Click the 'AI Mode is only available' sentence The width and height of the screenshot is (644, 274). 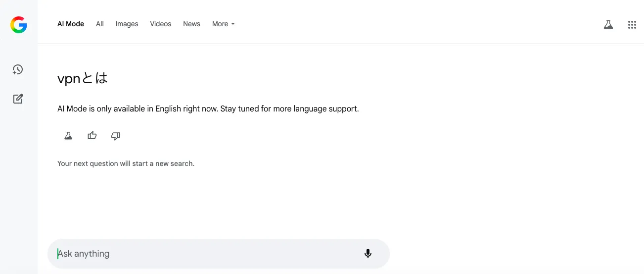click(x=138, y=109)
